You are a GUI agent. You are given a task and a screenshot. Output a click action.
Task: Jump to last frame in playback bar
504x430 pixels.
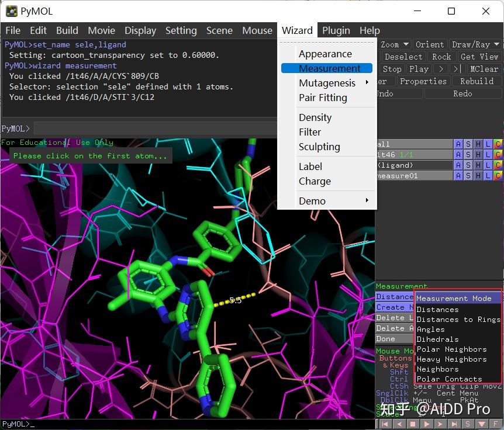(x=454, y=424)
